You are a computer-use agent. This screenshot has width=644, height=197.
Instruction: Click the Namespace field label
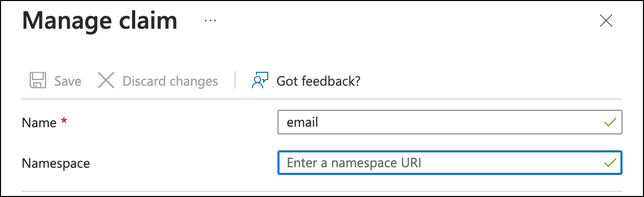click(x=56, y=164)
